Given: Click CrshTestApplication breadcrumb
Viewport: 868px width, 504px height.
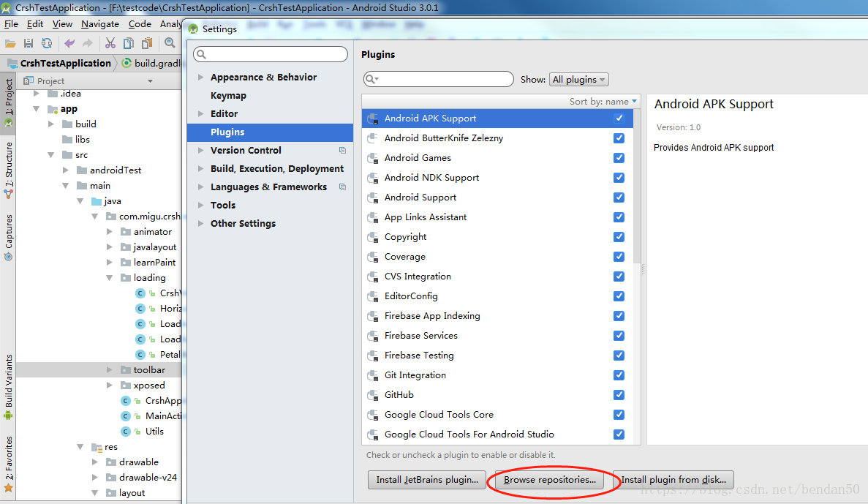Looking at the screenshot, I should pyautogui.click(x=65, y=63).
